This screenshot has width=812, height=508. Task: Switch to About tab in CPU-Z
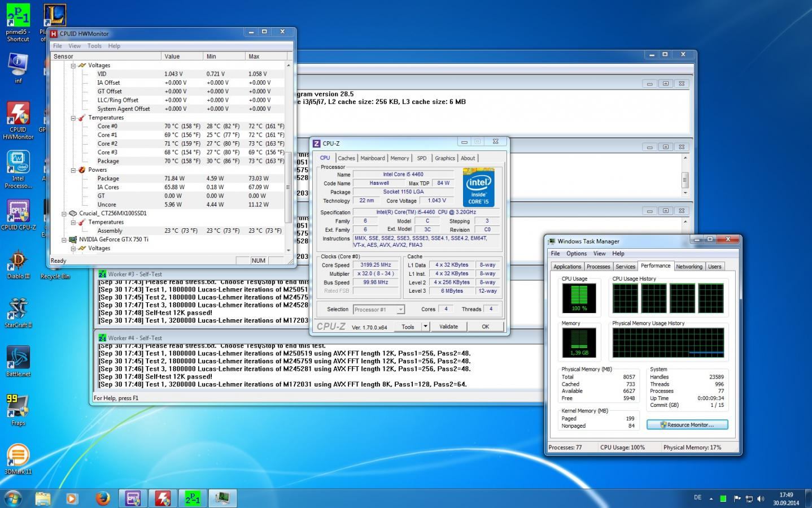[468, 158]
